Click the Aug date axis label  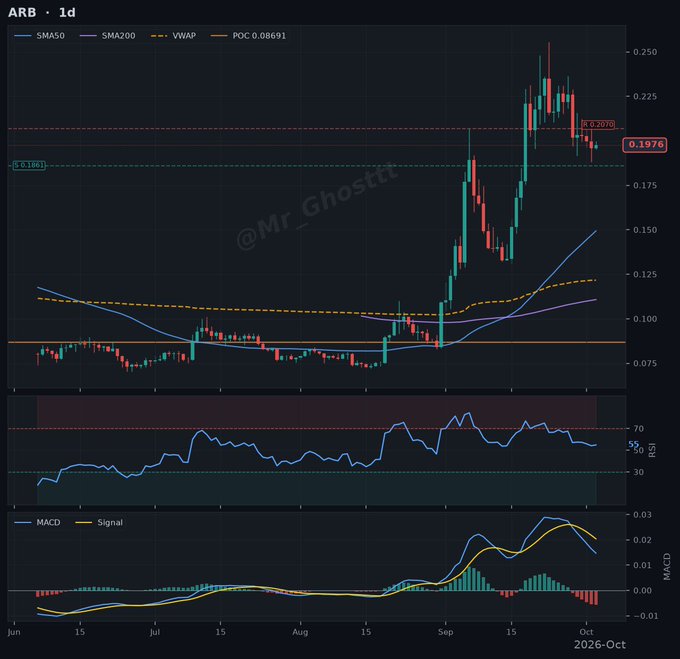(x=300, y=632)
